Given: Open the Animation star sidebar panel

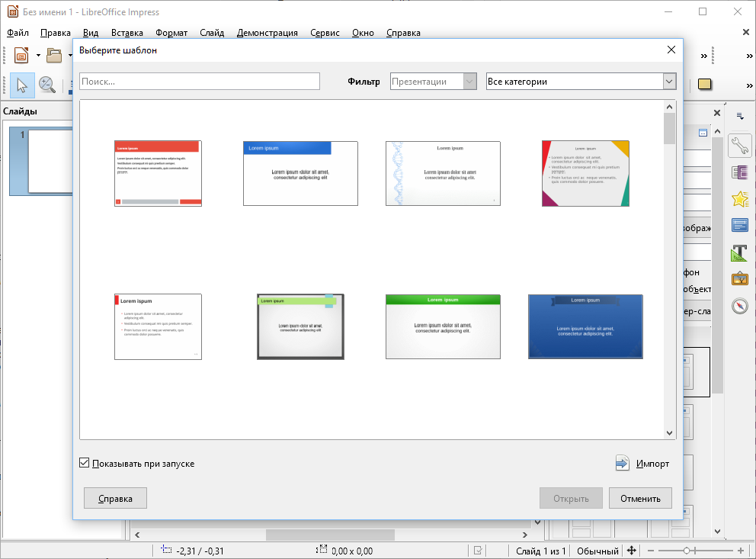Looking at the screenshot, I should tap(740, 199).
